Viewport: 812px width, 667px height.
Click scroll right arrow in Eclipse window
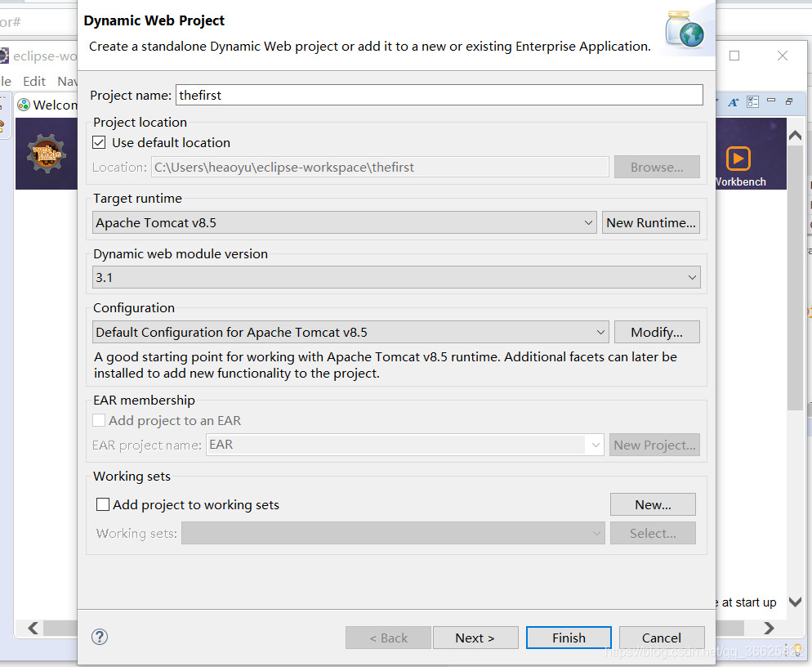point(769,628)
